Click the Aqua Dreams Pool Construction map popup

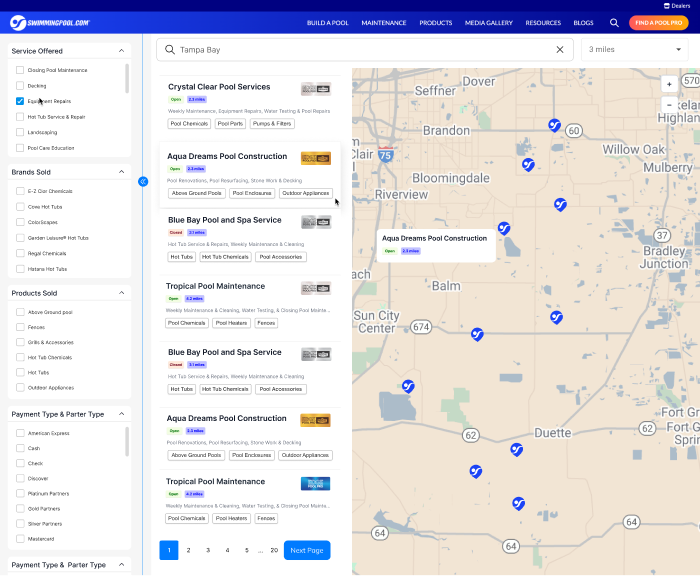click(436, 245)
